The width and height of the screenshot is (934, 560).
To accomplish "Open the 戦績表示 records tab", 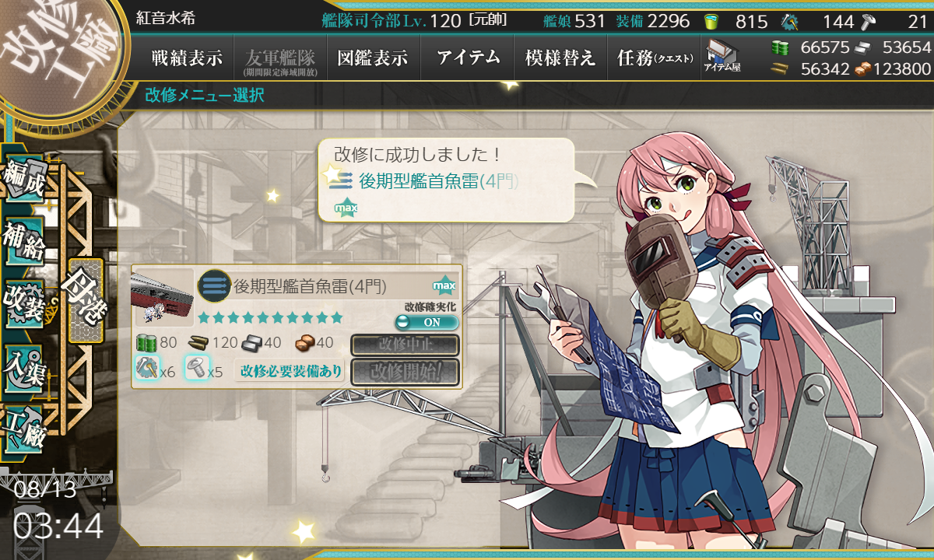I will point(187,58).
